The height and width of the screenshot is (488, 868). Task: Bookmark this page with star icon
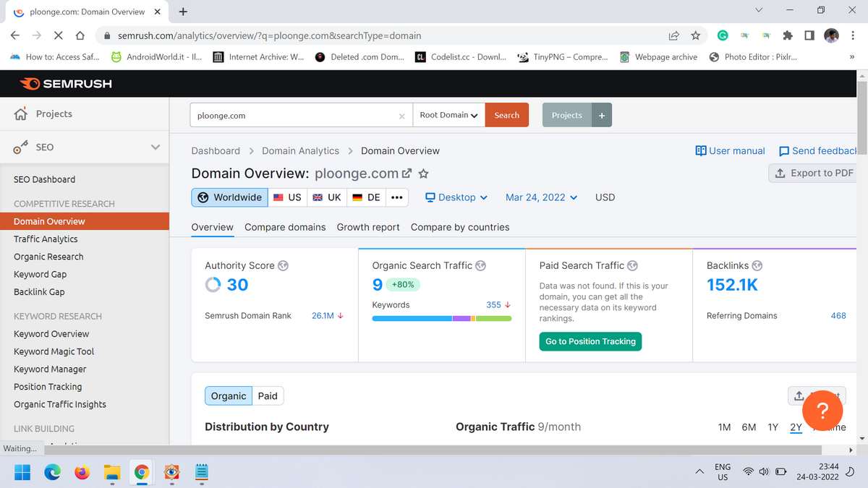(695, 35)
